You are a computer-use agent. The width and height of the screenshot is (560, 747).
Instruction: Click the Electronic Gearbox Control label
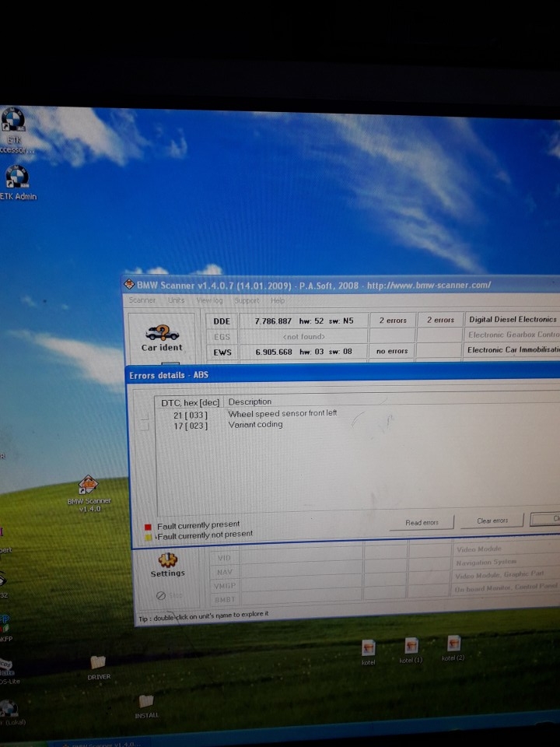[x=514, y=335]
